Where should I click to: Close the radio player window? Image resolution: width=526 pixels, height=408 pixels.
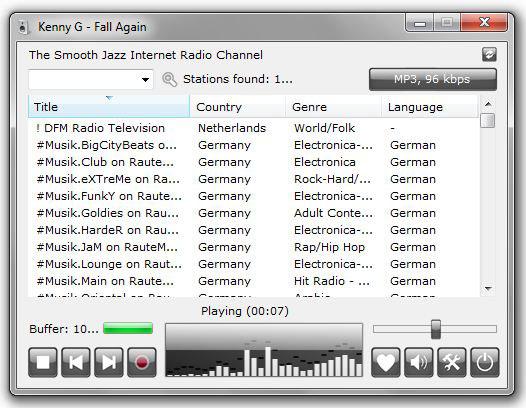pos(484,23)
